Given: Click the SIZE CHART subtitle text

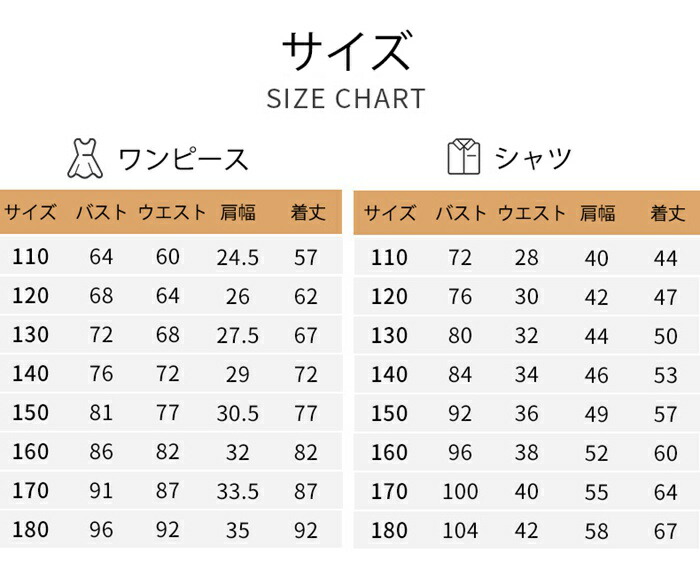Looking at the screenshot, I should point(346,99).
